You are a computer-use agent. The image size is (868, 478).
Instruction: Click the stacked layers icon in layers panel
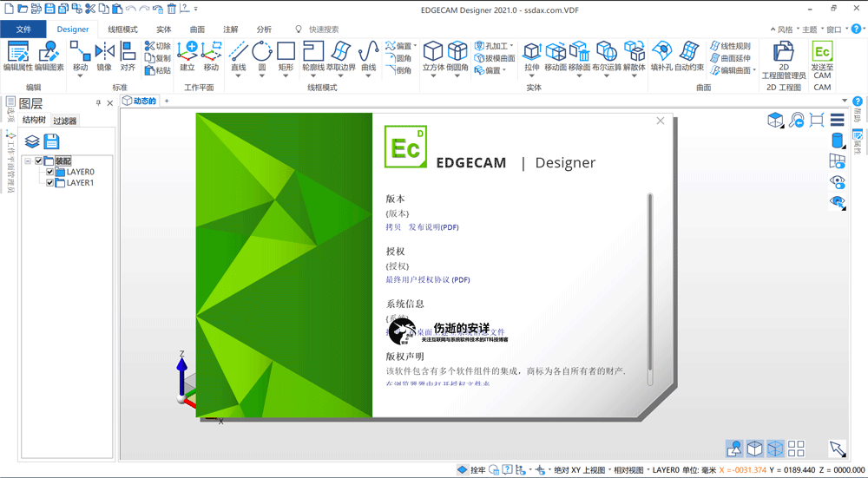(x=32, y=141)
